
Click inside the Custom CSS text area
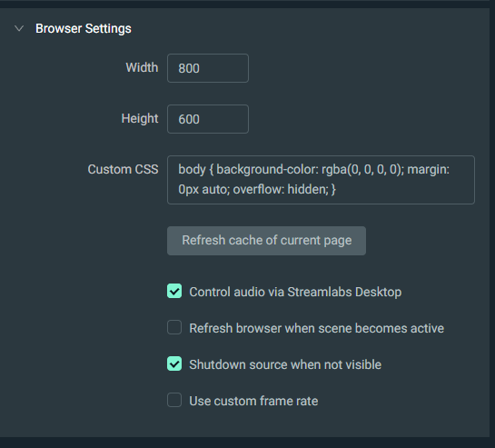321,180
